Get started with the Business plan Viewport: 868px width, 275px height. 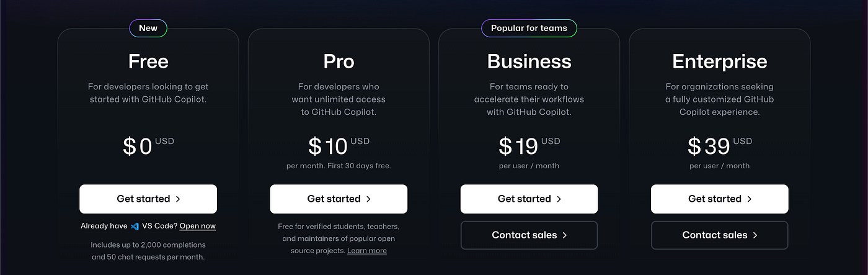[529, 199]
